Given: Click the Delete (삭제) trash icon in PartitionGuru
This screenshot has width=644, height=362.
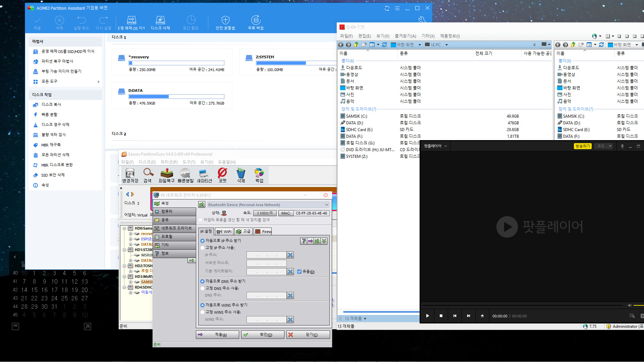Looking at the screenshot, I should [241, 173].
